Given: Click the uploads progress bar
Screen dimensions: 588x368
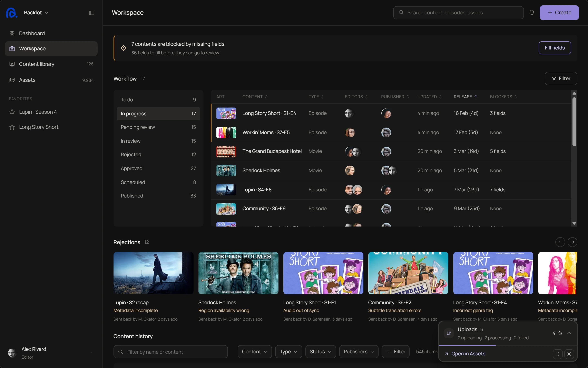Looking at the screenshot, I should (x=508, y=345).
